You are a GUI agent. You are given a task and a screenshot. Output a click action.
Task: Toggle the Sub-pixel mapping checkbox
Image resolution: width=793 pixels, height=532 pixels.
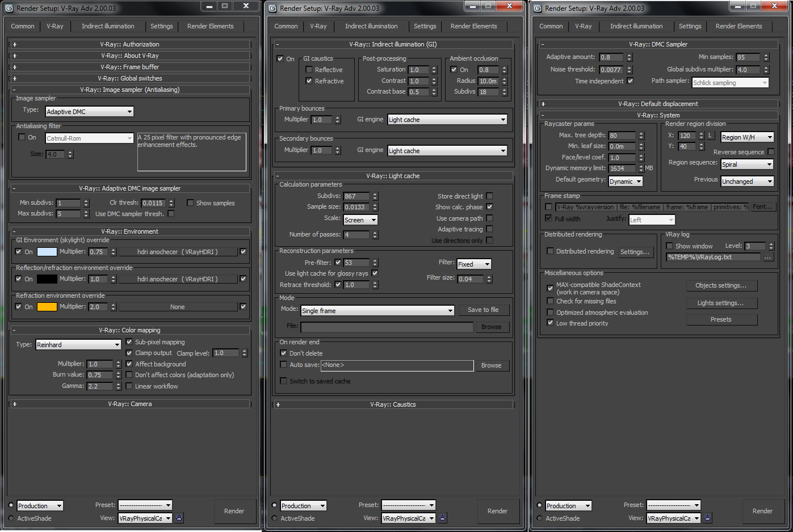[129, 342]
